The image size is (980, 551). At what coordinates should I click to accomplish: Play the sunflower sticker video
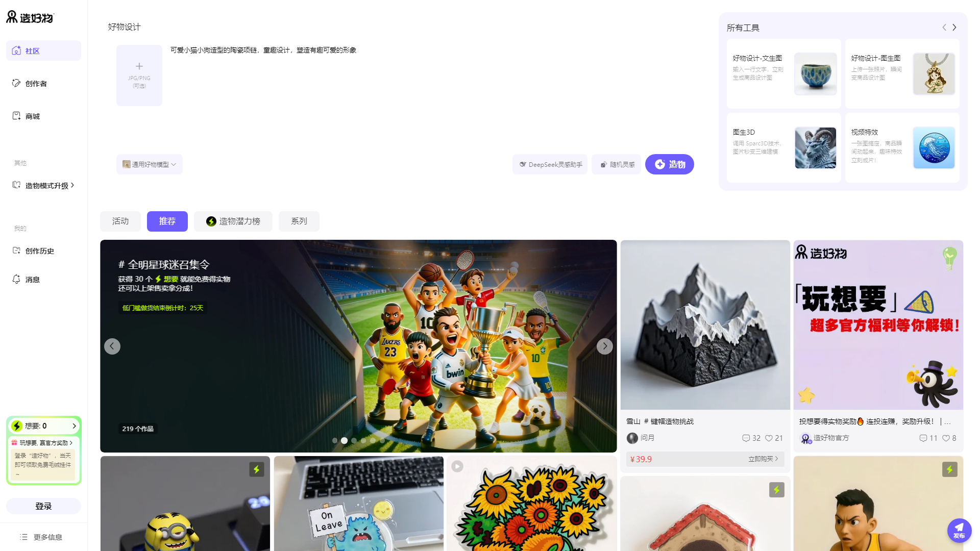[457, 466]
